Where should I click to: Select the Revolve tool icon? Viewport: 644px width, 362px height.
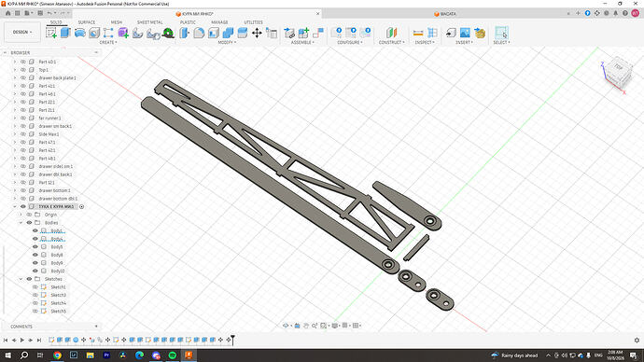pos(79,33)
